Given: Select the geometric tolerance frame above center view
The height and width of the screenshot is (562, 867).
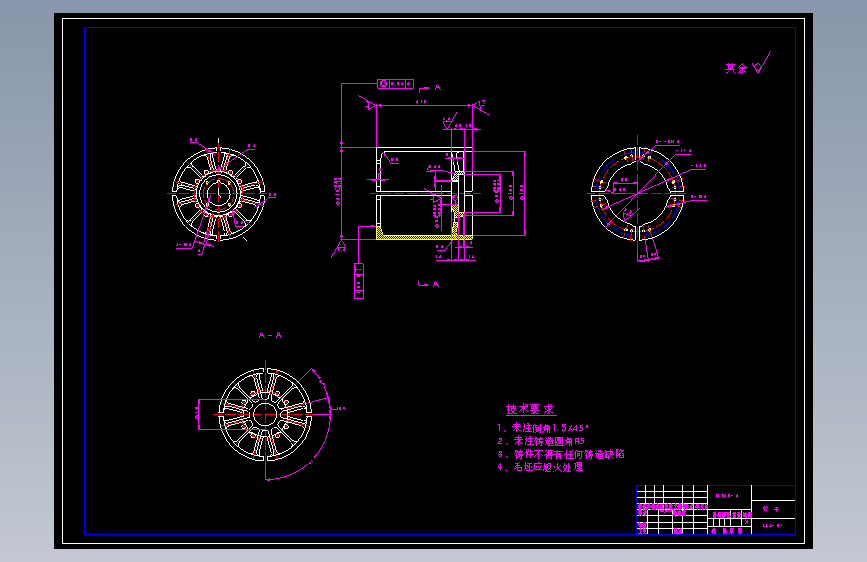Looking at the screenshot, I should (x=395, y=84).
